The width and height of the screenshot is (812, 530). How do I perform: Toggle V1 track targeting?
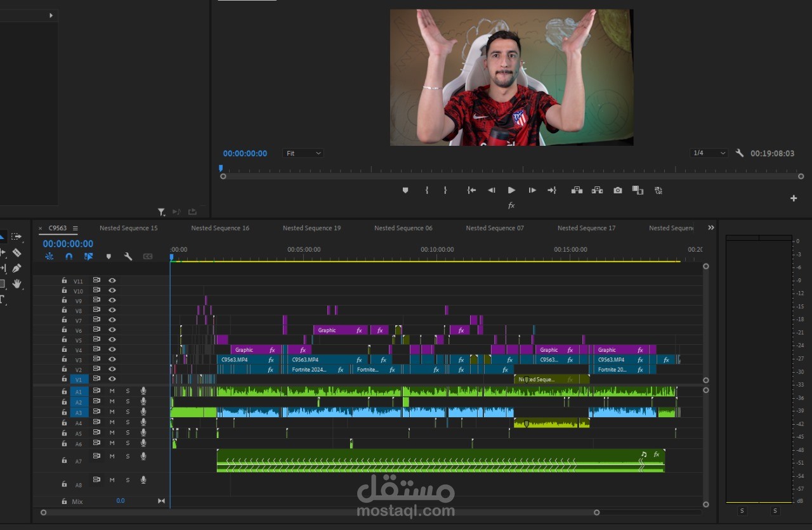(x=79, y=380)
